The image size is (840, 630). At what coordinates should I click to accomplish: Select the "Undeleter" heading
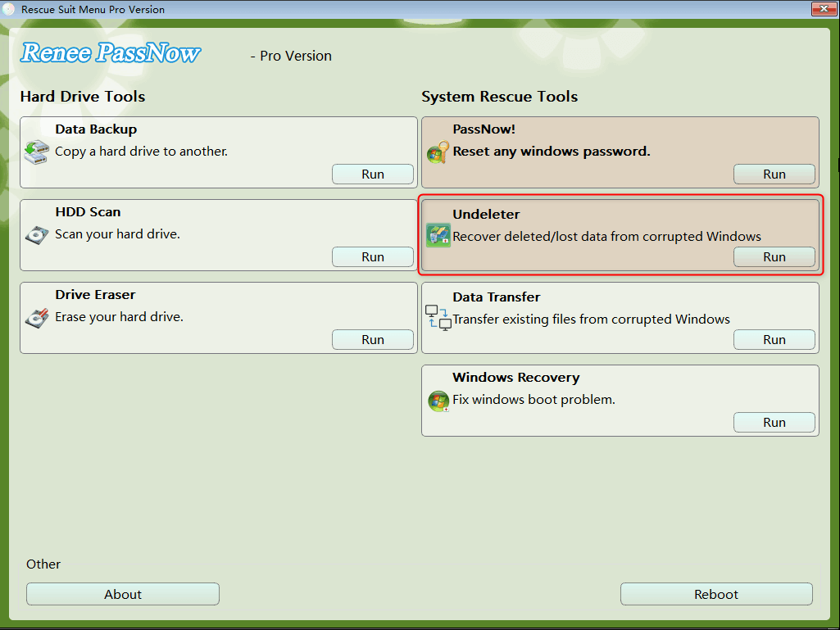[x=486, y=215]
